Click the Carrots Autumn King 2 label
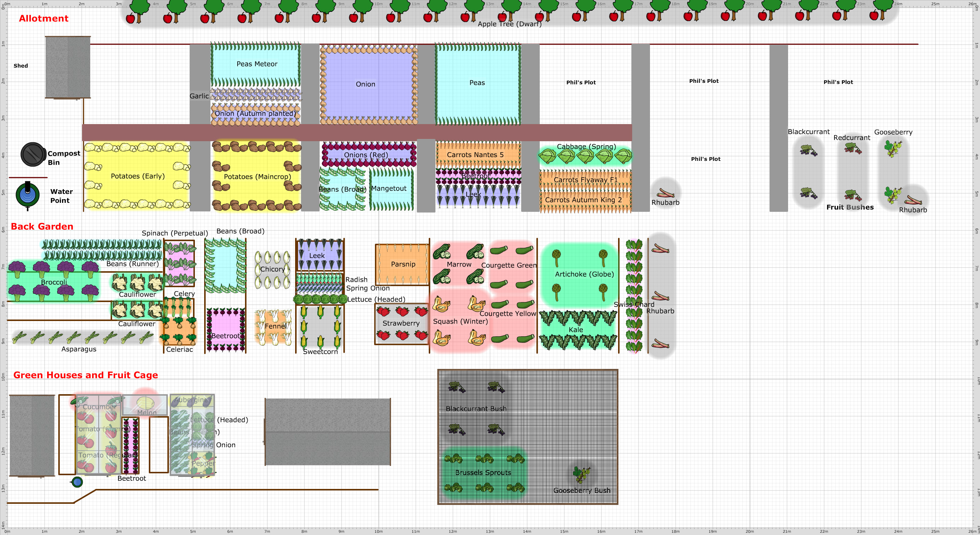Viewport: 980px width, 535px height. click(x=583, y=200)
